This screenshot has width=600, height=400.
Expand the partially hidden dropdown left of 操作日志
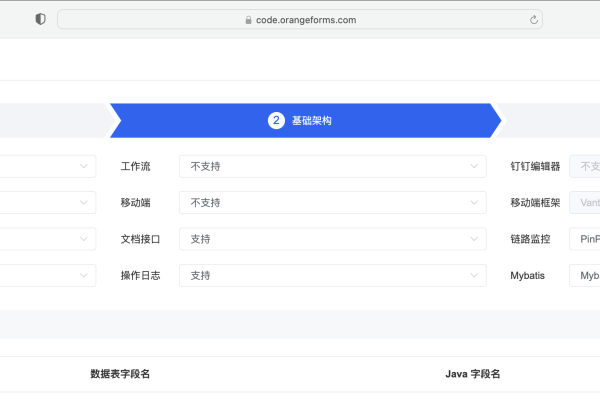click(48, 276)
